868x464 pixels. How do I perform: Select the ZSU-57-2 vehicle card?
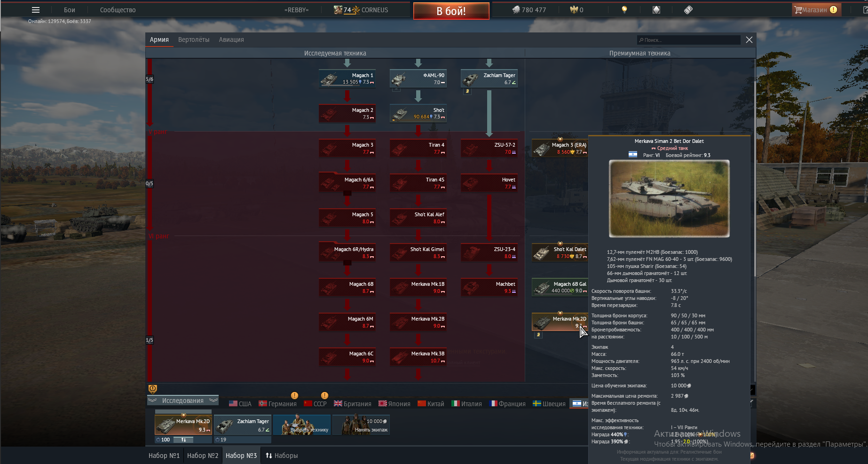[489, 148]
